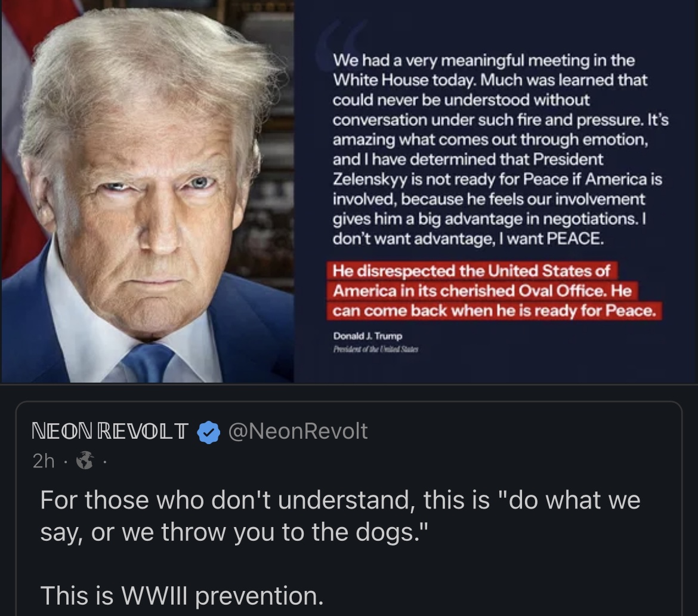Open the portrait photo in the attached image
The image size is (698, 616).
[x=147, y=191]
